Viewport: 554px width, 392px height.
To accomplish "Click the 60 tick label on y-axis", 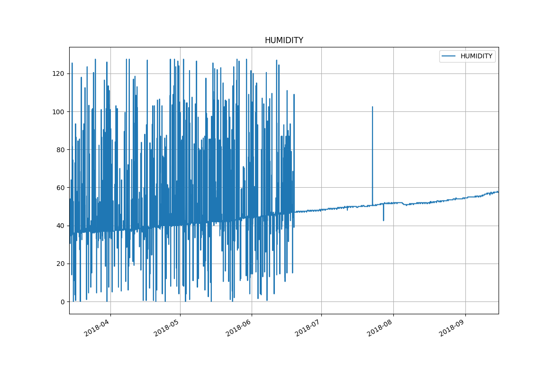I will [x=60, y=188].
